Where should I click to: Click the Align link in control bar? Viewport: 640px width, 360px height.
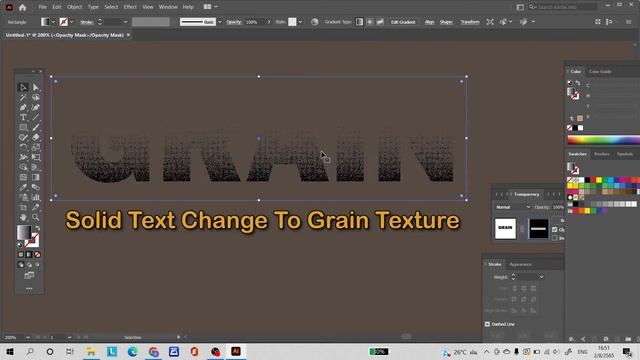429,22
